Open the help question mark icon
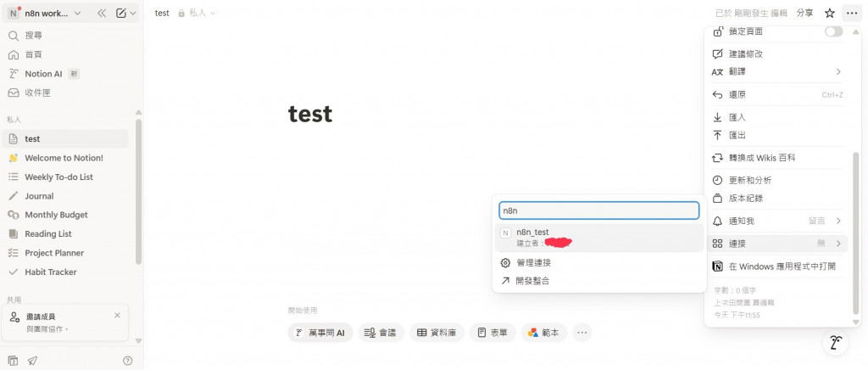868x370 pixels. click(127, 361)
